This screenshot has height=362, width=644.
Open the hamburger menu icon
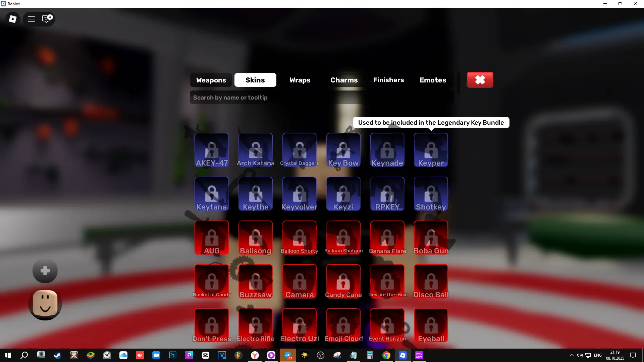click(32, 19)
